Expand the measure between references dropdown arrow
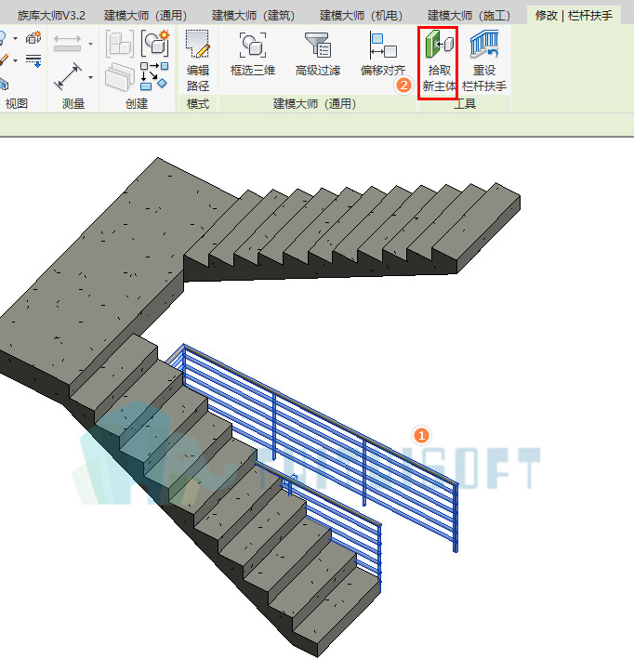634x672 pixels. (x=90, y=44)
